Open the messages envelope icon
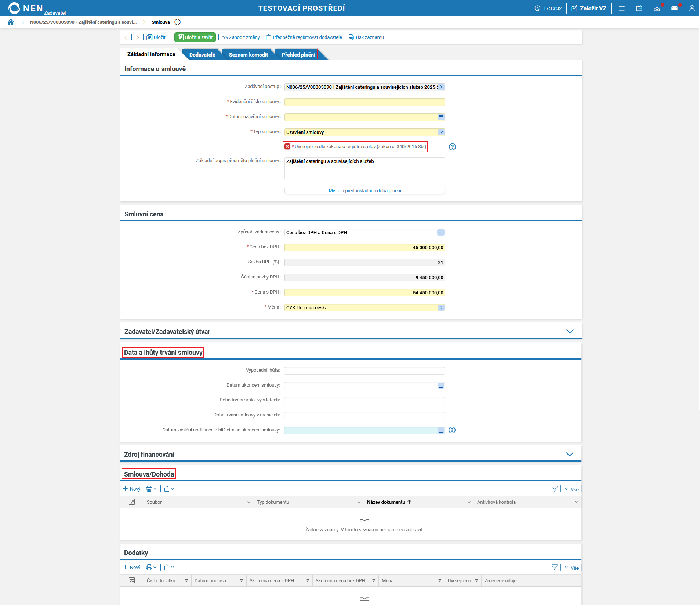This screenshot has width=700, height=605. [674, 8]
